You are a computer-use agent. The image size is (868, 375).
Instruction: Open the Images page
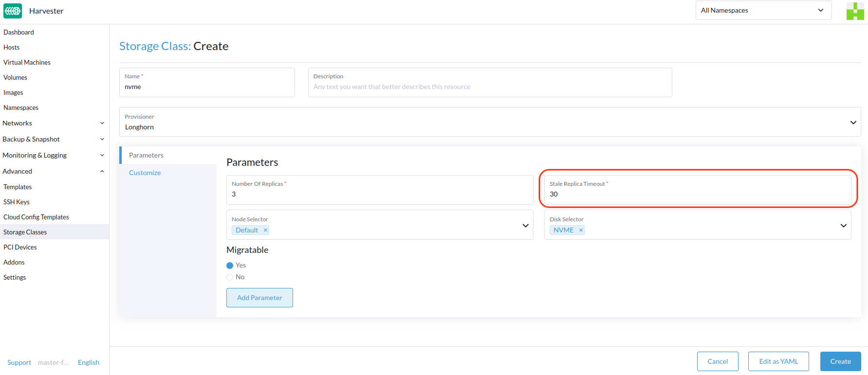(54, 92)
